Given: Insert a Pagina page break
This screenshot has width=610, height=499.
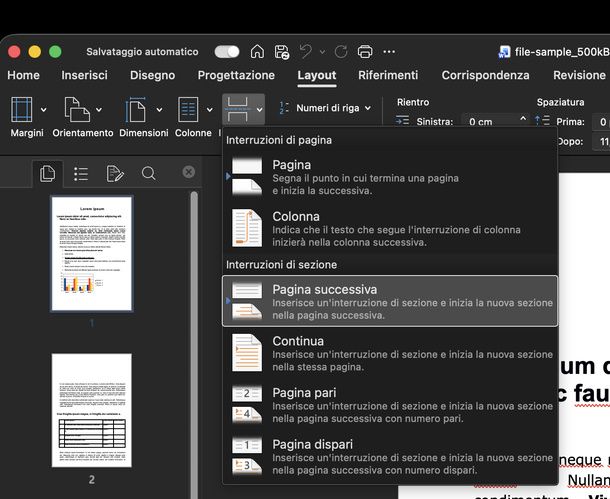Looking at the screenshot, I should tap(390, 177).
